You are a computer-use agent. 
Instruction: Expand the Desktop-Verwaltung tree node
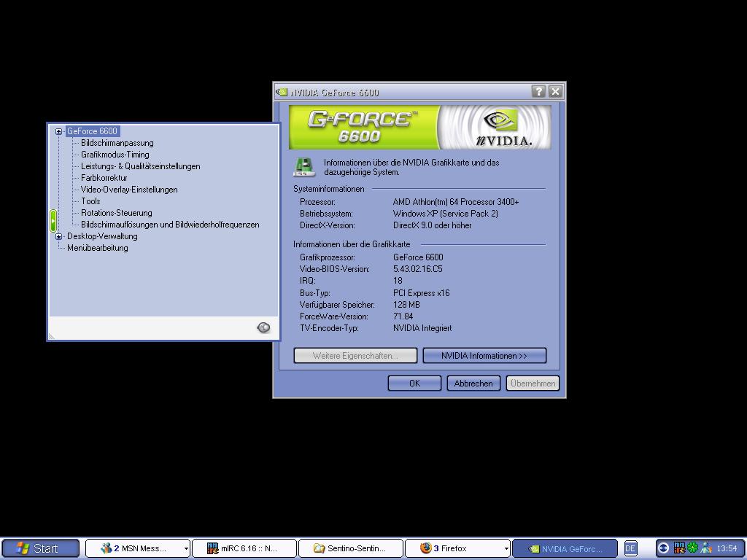click(x=58, y=236)
